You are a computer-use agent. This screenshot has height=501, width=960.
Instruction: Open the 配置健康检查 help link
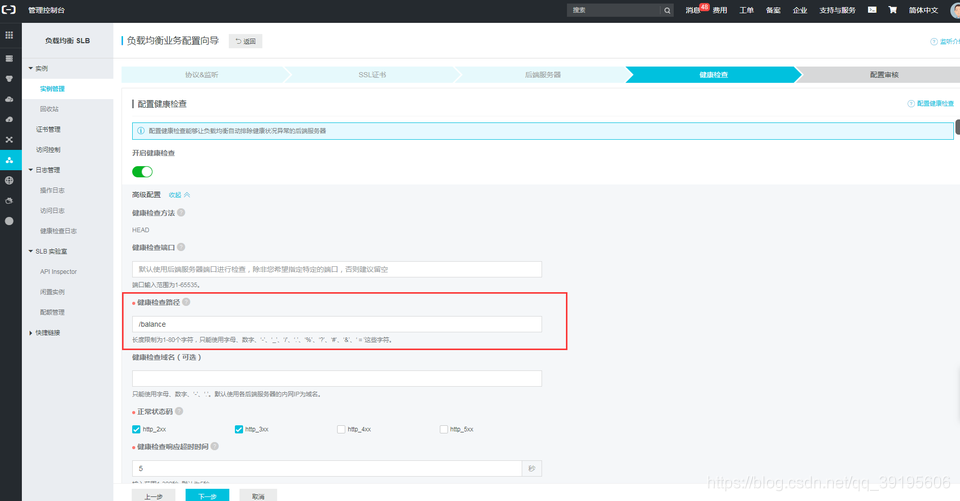pos(931,104)
